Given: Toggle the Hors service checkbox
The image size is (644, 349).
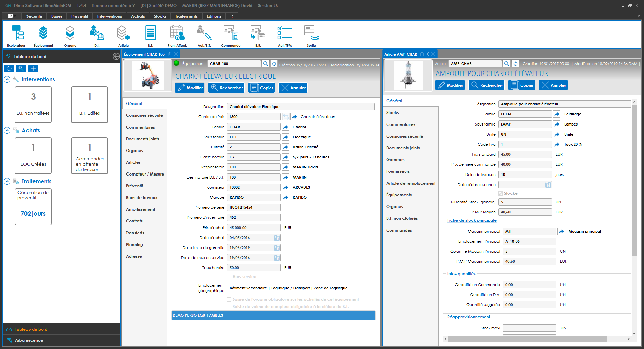Looking at the screenshot, I should [x=229, y=277].
